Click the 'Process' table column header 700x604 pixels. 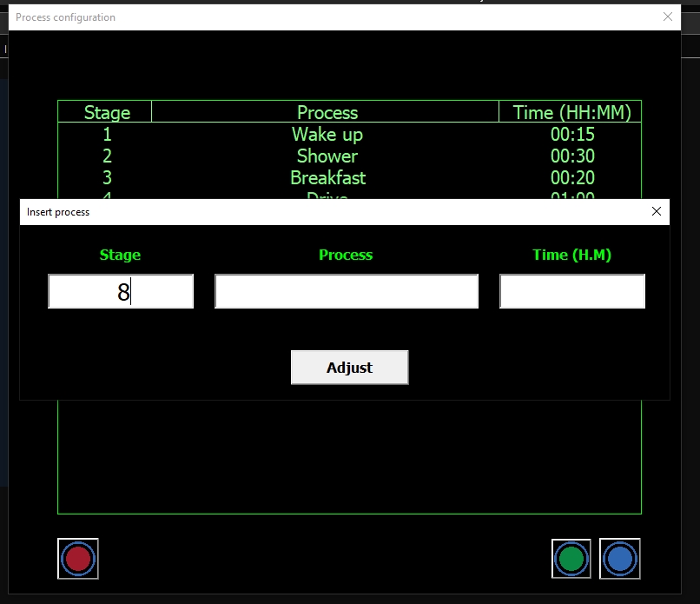point(327,113)
